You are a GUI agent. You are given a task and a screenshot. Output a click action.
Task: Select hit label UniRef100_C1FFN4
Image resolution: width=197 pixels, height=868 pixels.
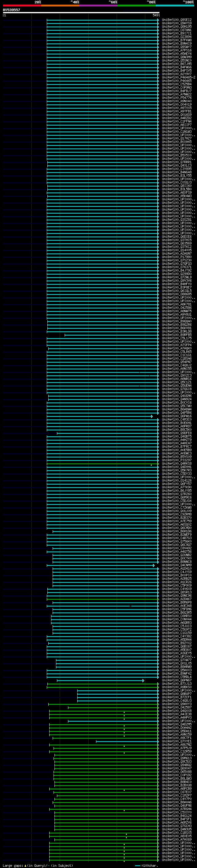[x=177, y=121]
